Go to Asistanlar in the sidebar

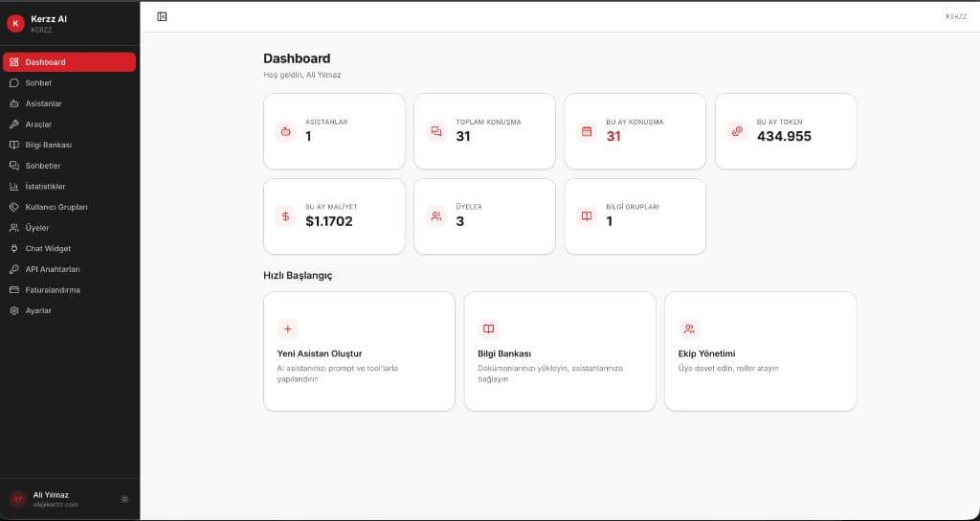(x=69, y=103)
